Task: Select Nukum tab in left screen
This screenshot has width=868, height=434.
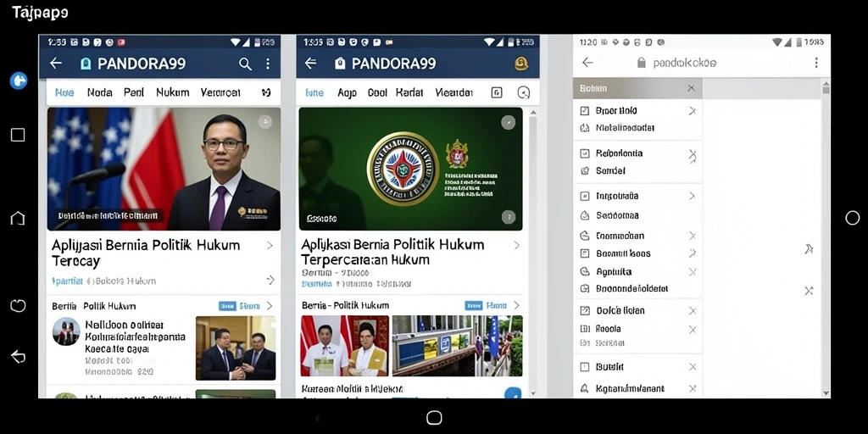Action: coord(172,92)
